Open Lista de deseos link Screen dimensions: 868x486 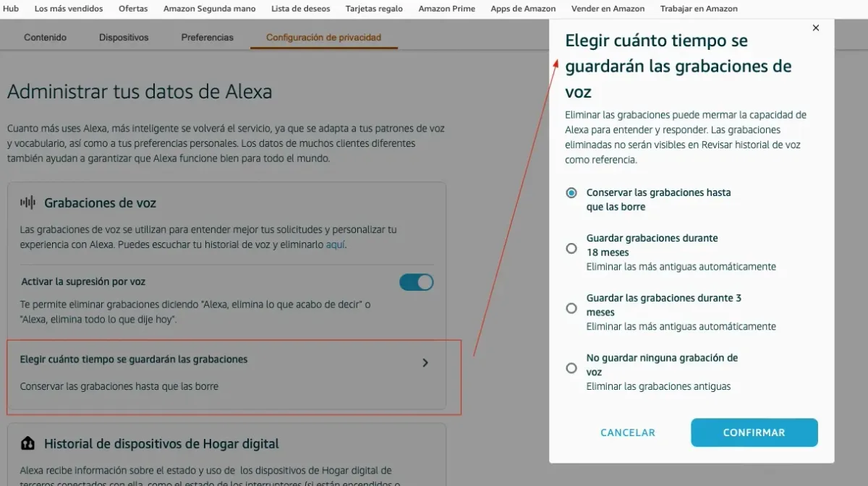coord(301,9)
